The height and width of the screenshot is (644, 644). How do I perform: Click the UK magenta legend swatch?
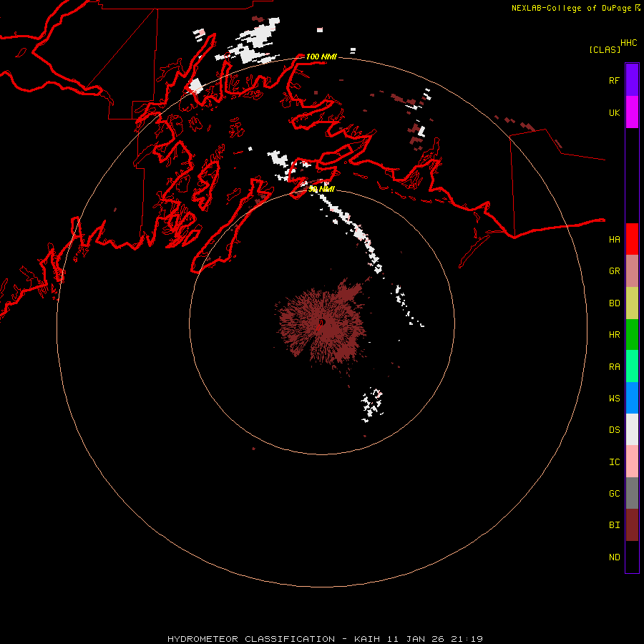coord(632,112)
